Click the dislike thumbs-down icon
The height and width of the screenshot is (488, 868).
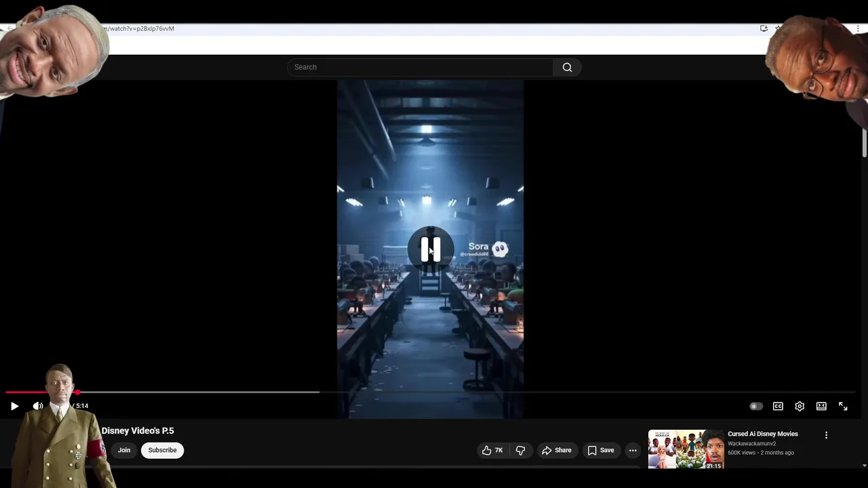(520, 450)
